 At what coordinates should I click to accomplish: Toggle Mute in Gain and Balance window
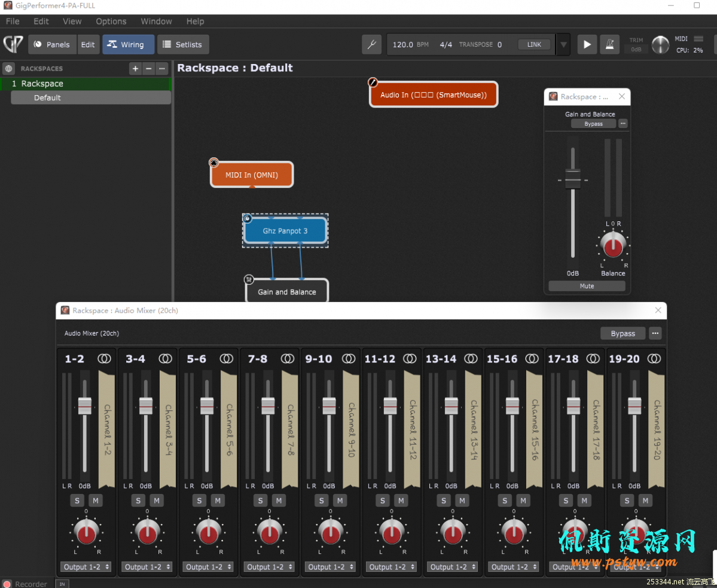587,286
